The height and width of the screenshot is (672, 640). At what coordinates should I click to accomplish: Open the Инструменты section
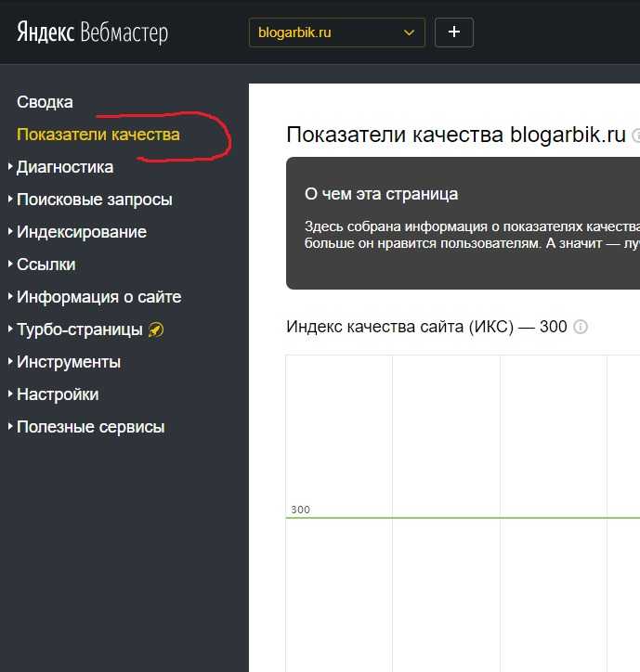(x=69, y=362)
